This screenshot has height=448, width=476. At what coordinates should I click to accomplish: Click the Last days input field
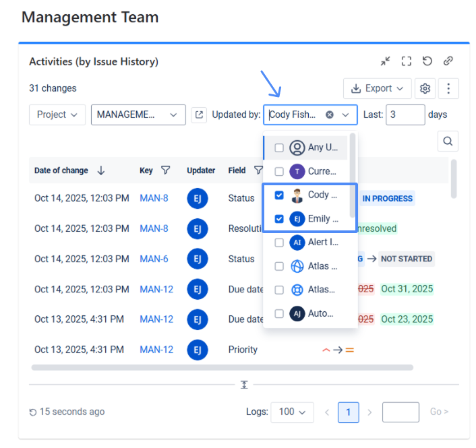405,115
